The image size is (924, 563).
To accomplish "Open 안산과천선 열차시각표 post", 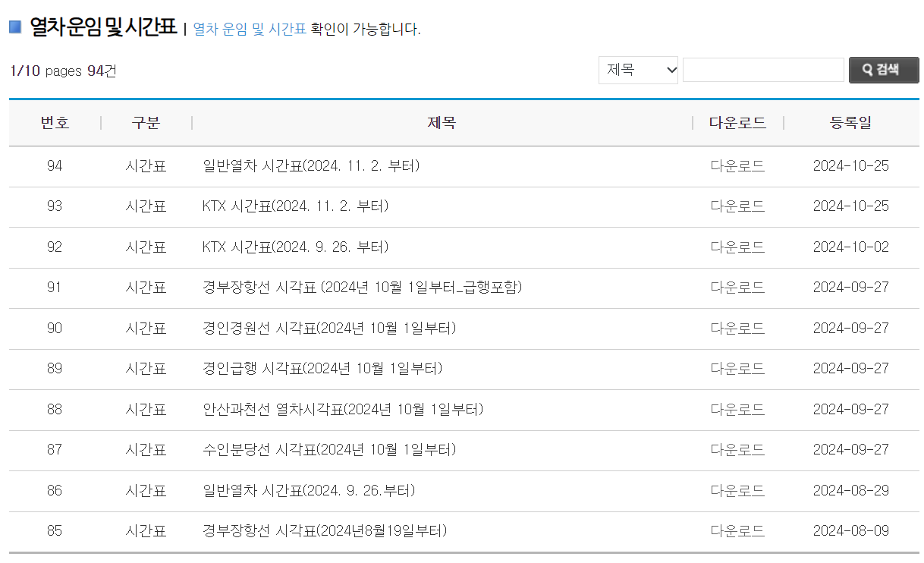I will [343, 409].
